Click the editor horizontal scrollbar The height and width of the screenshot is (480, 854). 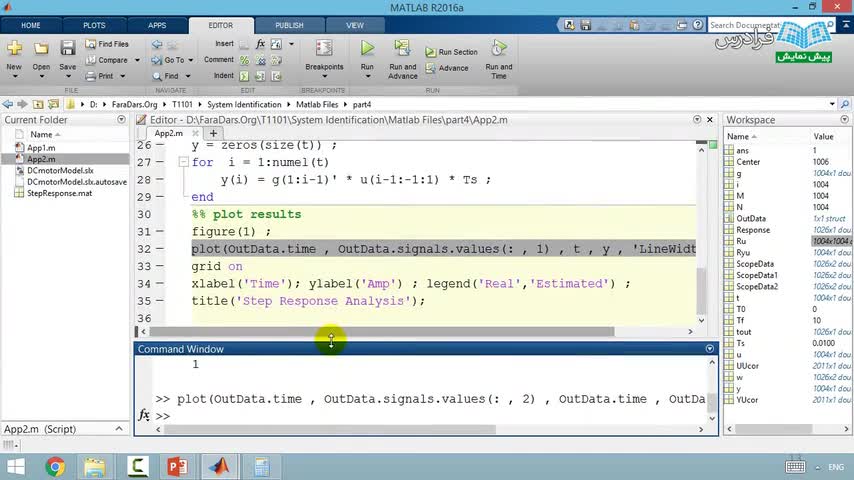click(x=381, y=331)
